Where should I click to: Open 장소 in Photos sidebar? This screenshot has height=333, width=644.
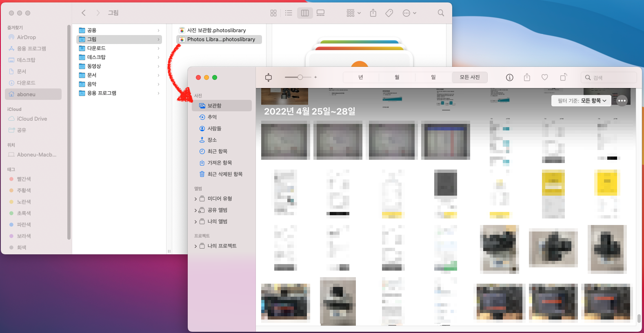tap(222, 140)
